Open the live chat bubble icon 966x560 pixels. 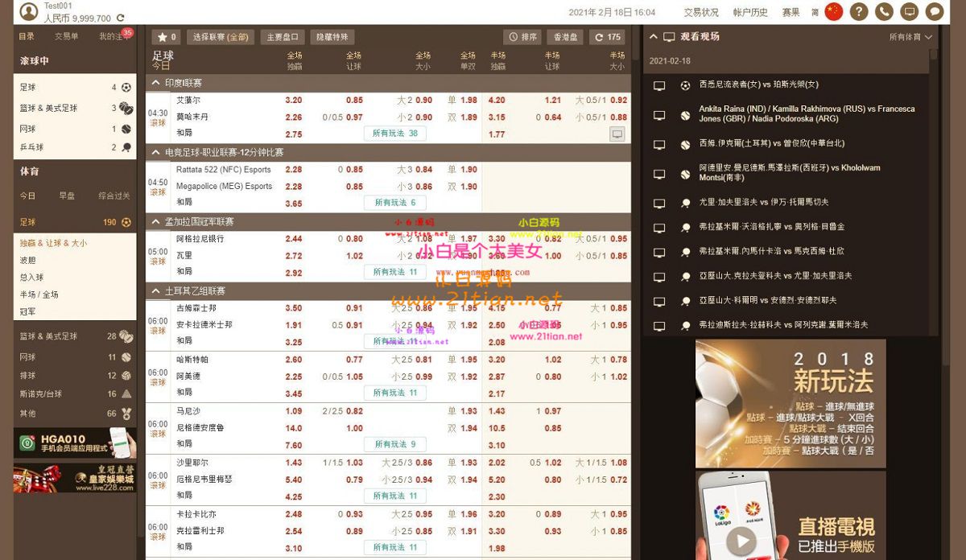pyautogui.click(x=934, y=11)
